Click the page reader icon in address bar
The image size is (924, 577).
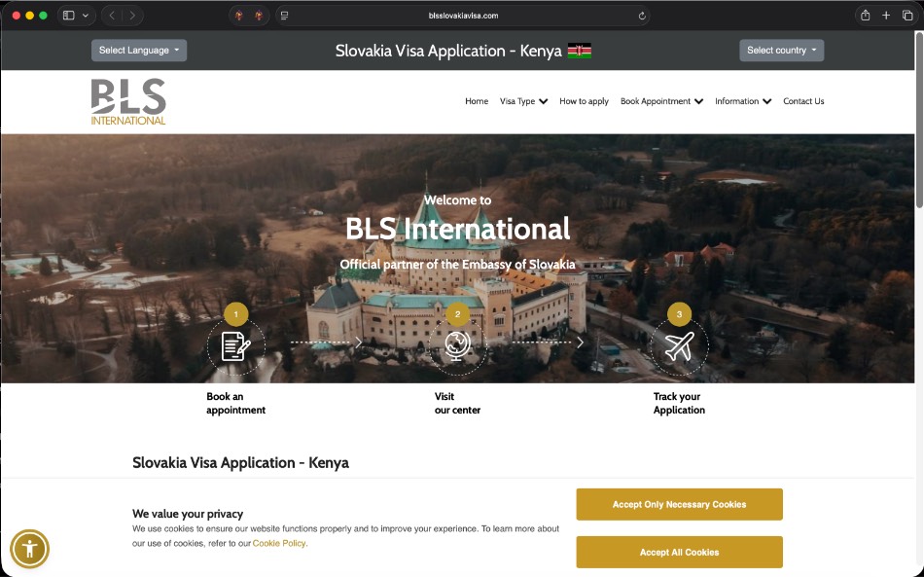point(285,16)
